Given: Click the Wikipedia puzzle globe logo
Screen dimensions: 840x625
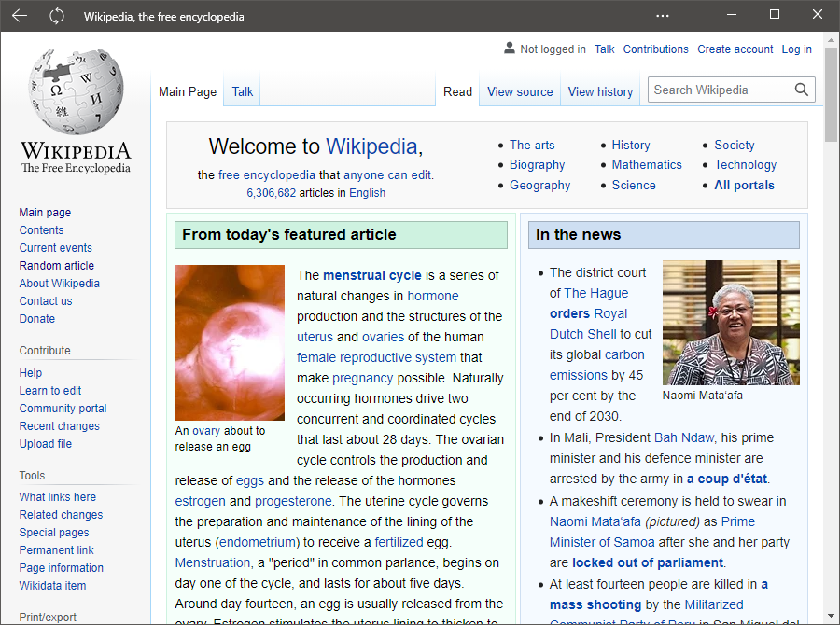Looking at the screenshot, I should (x=75, y=93).
